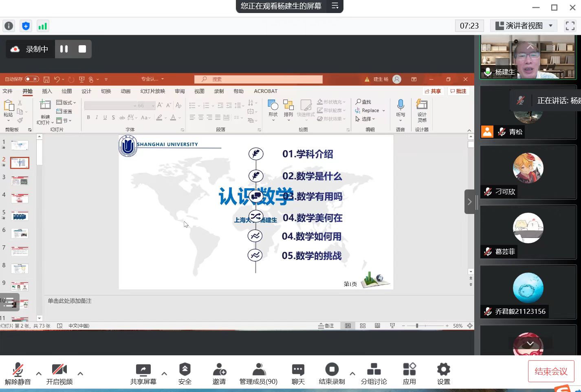Click End Meeting (结束会议) button
The height and width of the screenshot is (392, 581).
(x=550, y=371)
